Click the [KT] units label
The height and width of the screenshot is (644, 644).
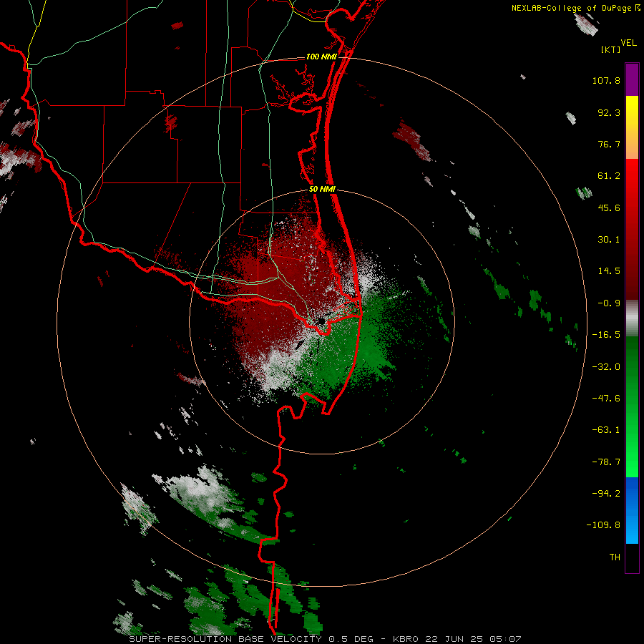click(x=611, y=49)
